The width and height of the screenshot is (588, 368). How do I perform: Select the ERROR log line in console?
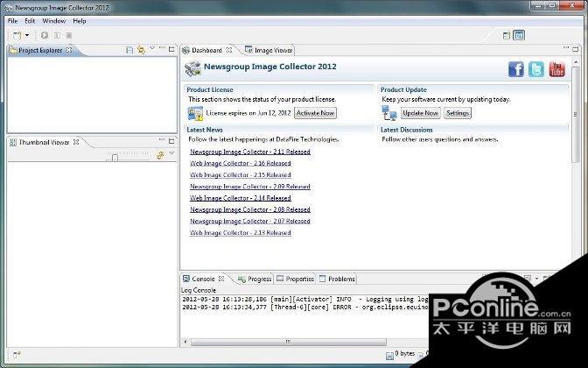click(x=304, y=308)
